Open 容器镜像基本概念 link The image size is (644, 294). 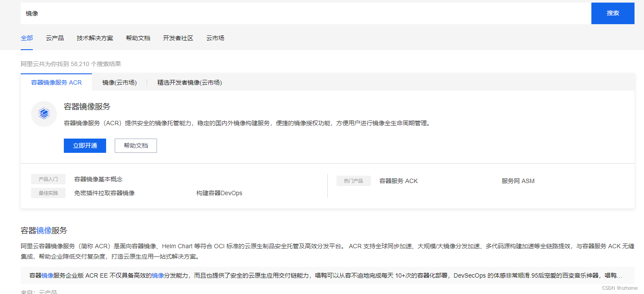98,179
